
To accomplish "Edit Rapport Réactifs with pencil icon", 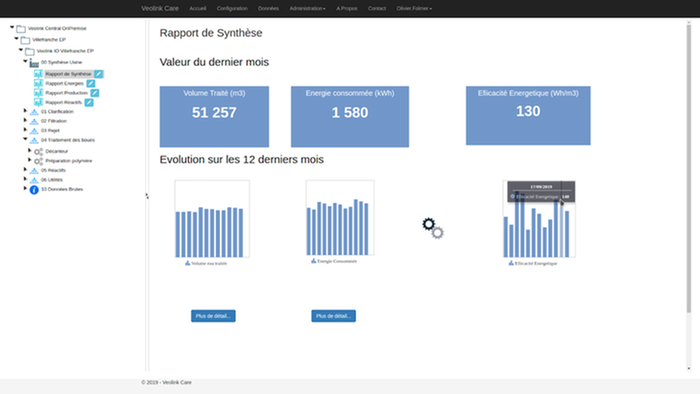I will tap(89, 103).
